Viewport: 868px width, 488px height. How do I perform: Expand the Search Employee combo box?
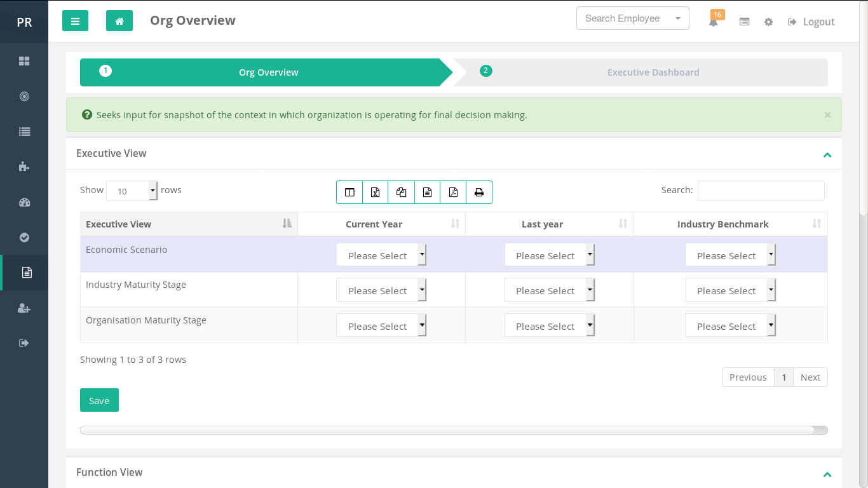click(632, 18)
